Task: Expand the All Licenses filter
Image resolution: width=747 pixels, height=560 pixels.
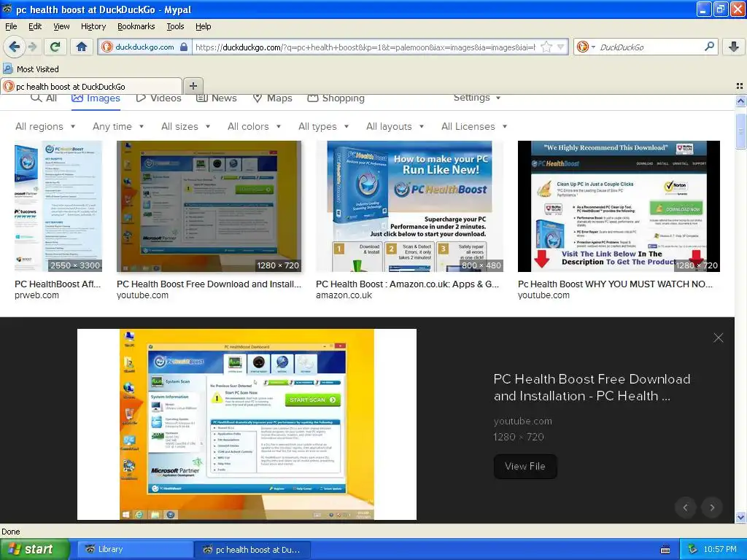Action: 474,126
